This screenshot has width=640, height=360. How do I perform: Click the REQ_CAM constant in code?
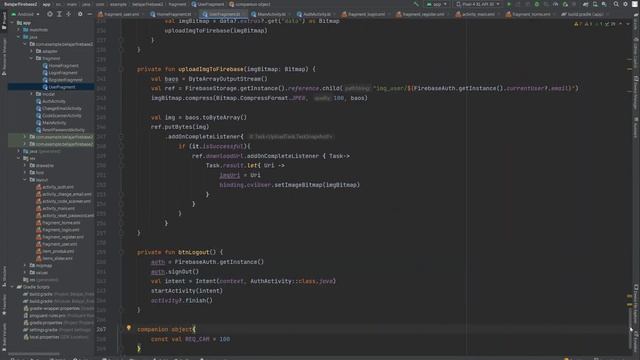click(x=197, y=339)
